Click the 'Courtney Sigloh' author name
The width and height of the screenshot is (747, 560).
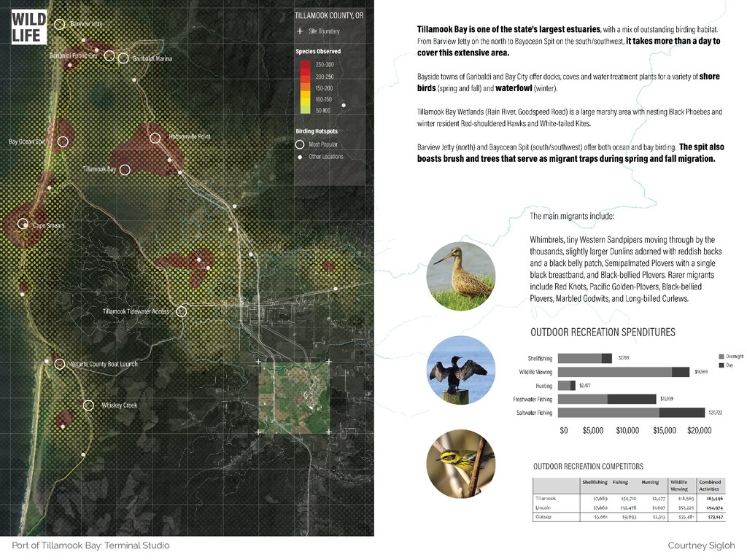[x=701, y=545]
